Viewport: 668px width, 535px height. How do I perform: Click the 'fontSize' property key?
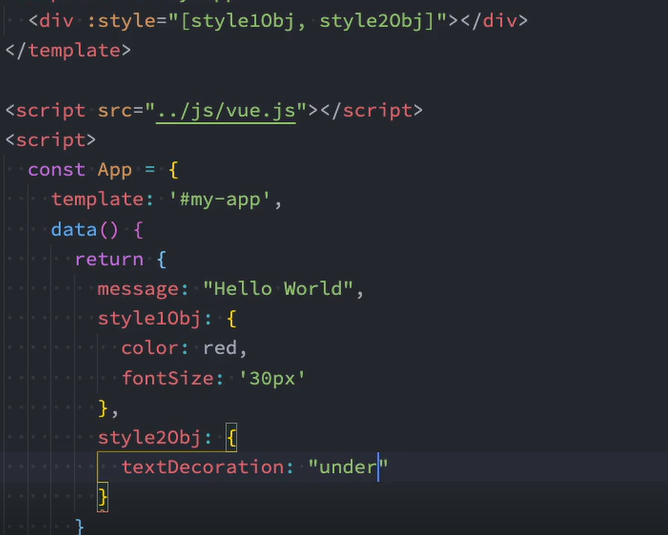pyautogui.click(x=167, y=378)
